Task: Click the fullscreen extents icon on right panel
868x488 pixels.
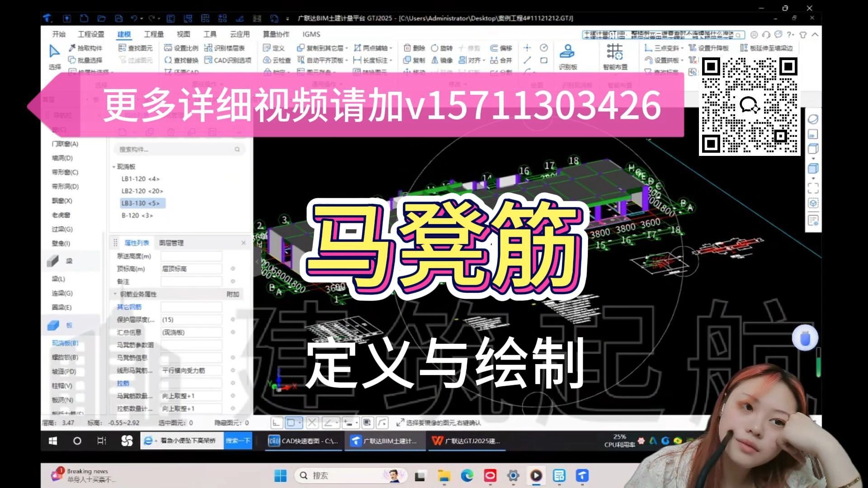Action: [x=812, y=188]
